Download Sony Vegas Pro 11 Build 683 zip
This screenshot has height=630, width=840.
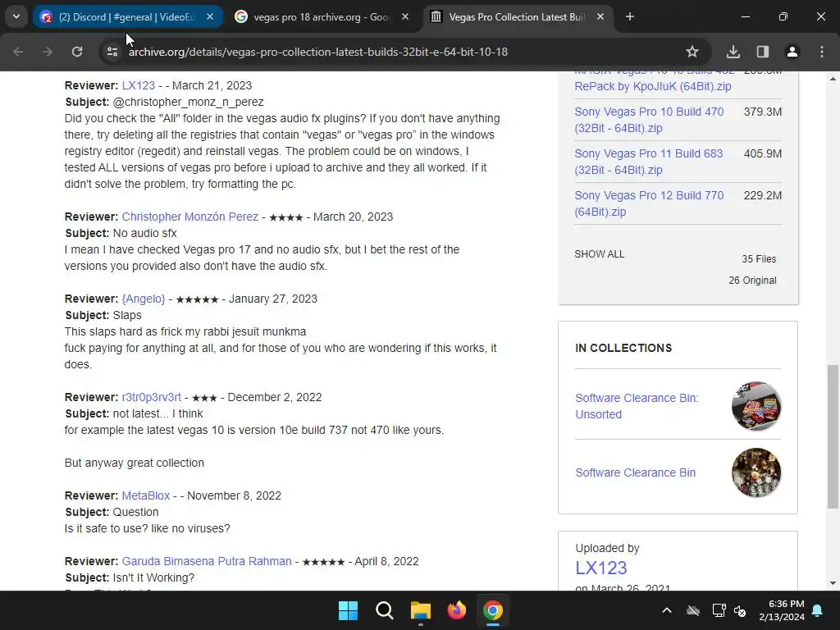click(x=648, y=162)
